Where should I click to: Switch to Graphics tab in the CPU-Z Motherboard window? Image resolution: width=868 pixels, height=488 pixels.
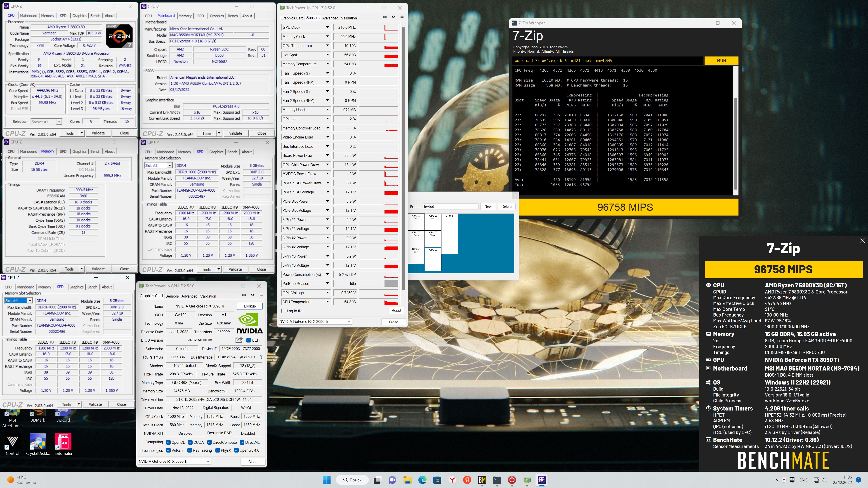click(217, 16)
